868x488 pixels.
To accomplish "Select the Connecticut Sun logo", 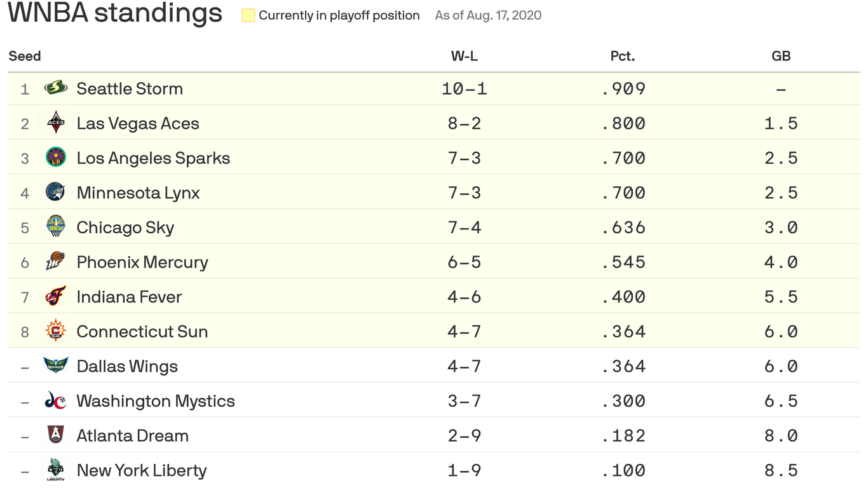I will (x=56, y=331).
